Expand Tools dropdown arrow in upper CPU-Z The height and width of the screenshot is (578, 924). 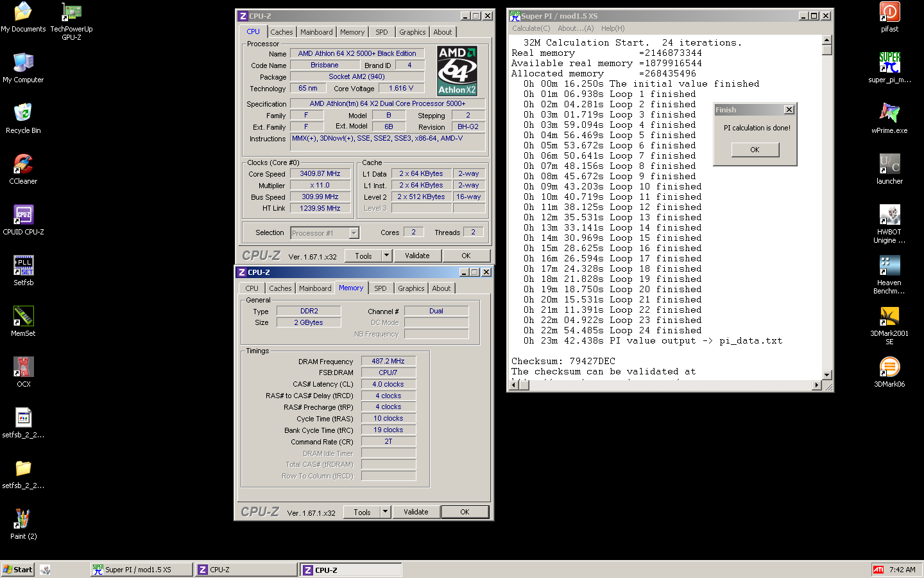click(386, 256)
